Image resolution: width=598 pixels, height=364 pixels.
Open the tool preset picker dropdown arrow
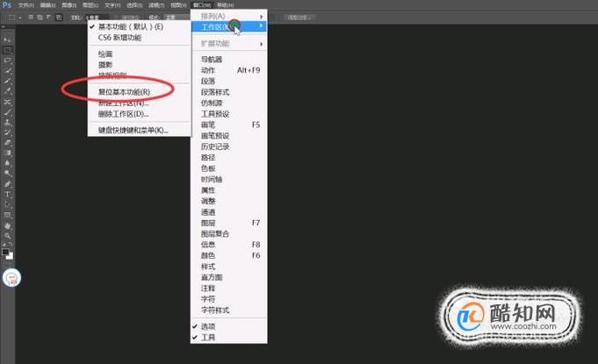(x=20, y=18)
